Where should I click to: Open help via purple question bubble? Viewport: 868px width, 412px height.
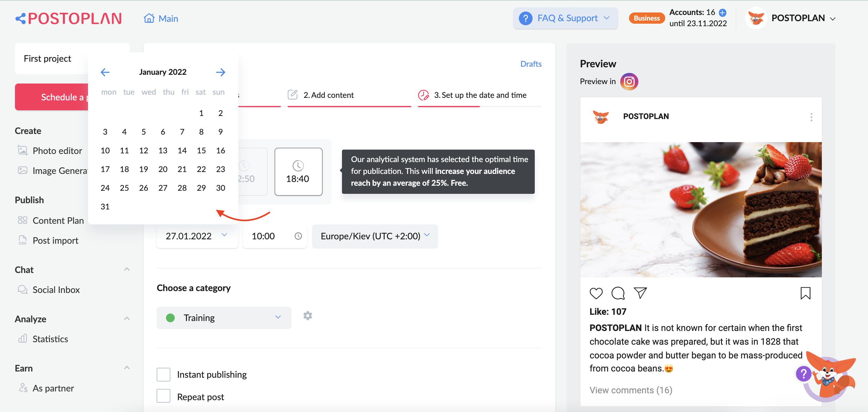pos(804,374)
